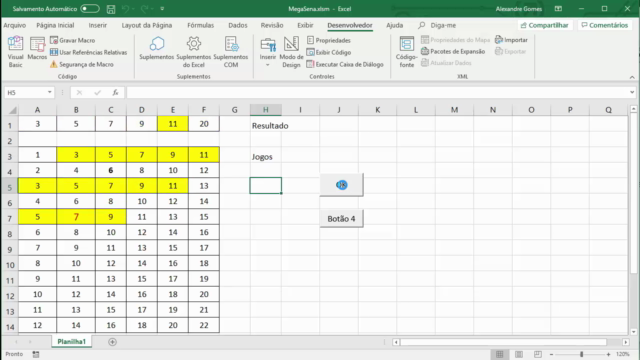
Task: Select row 5 header
Action: coord(9,187)
